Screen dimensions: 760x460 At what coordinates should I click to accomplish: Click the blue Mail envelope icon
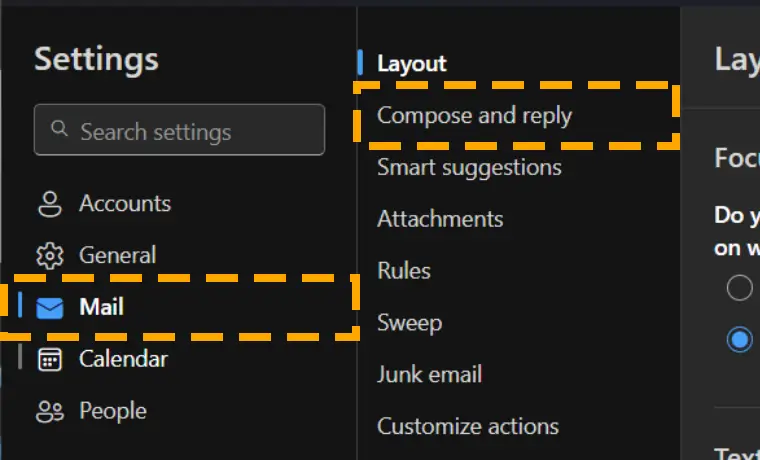click(50, 308)
